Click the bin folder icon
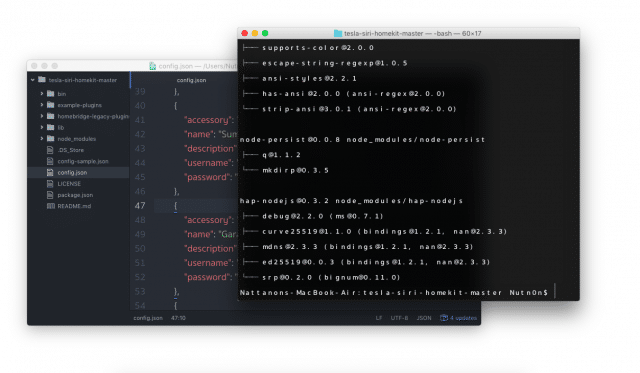 [x=51, y=93]
